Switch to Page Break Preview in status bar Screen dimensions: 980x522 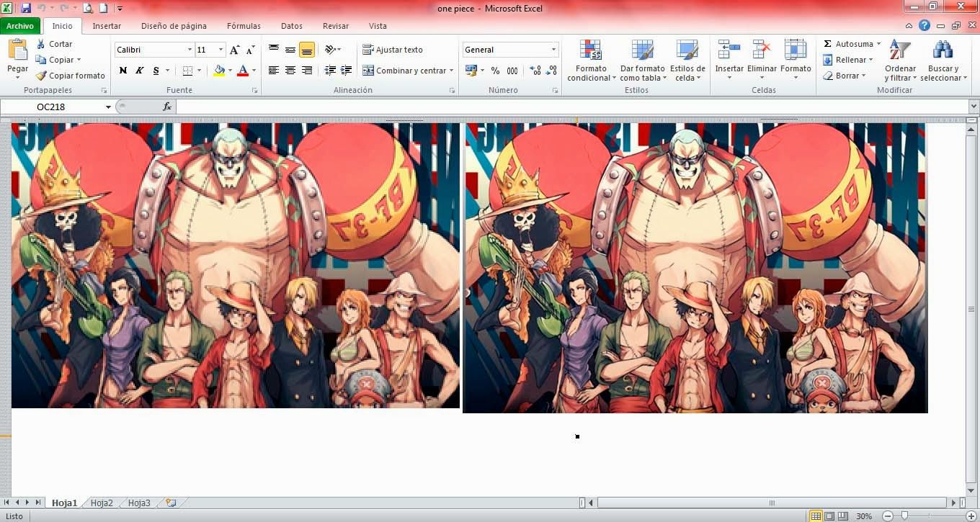(842, 516)
